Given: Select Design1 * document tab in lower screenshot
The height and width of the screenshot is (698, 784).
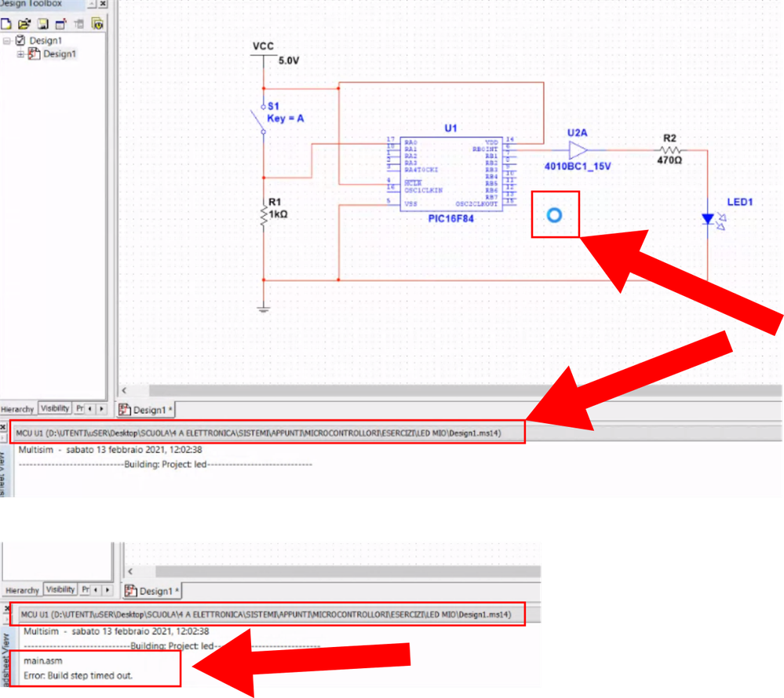Looking at the screenshot, I should [x=152, y=591].
